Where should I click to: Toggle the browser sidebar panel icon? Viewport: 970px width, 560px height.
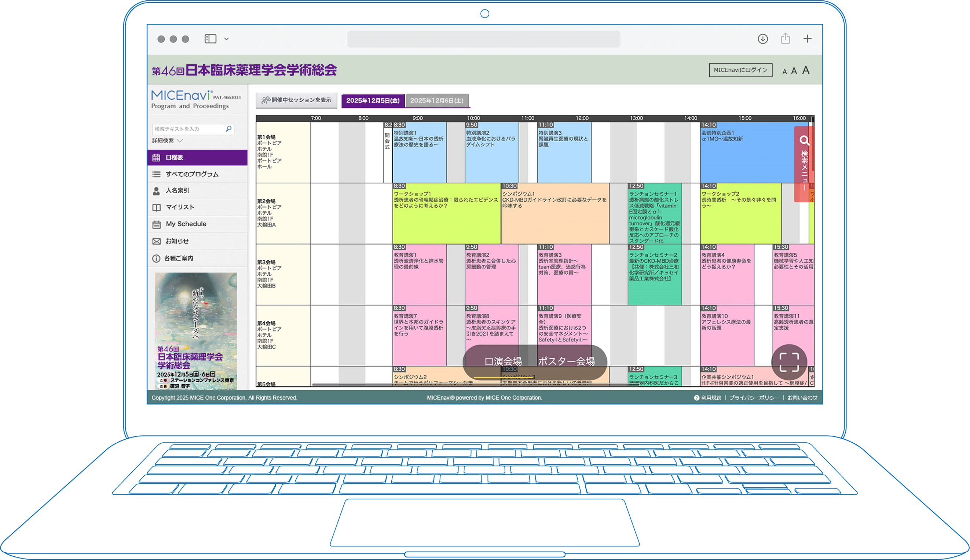point(211,39)
